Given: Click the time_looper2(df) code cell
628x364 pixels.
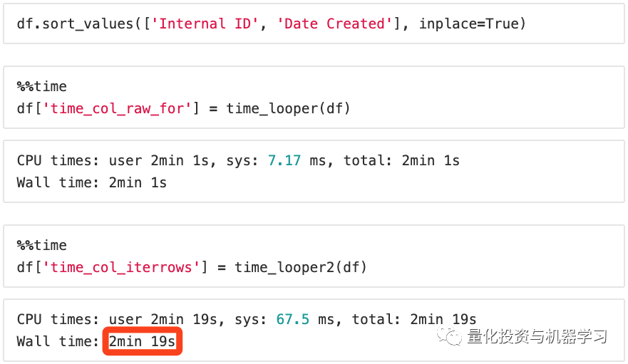Looking at the screenshot, I should pos(314,256).
